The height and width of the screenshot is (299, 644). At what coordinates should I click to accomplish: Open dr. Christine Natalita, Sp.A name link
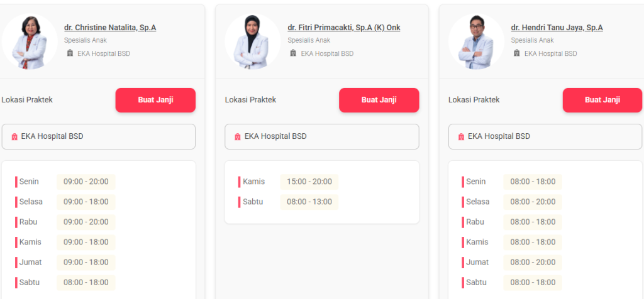(110, 28)
